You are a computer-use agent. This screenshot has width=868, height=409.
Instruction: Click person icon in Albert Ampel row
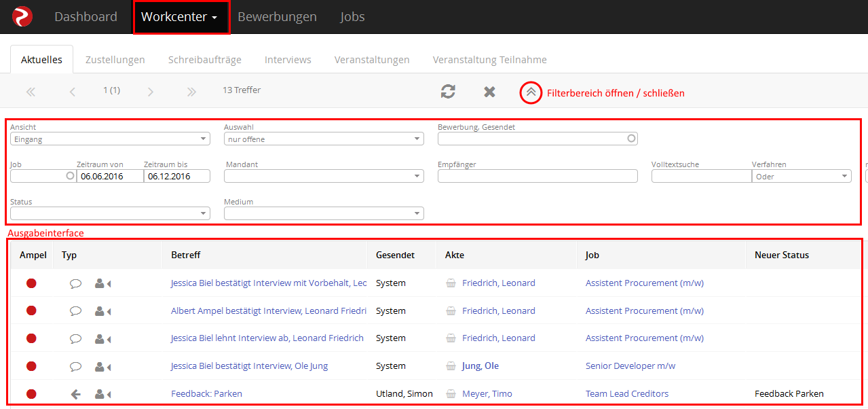coord(102,311)
